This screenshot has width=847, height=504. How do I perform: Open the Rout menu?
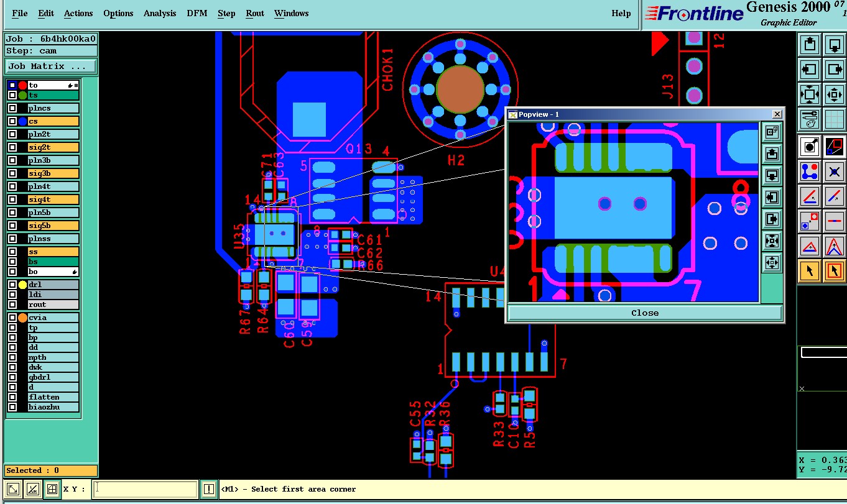click(255, 13)
